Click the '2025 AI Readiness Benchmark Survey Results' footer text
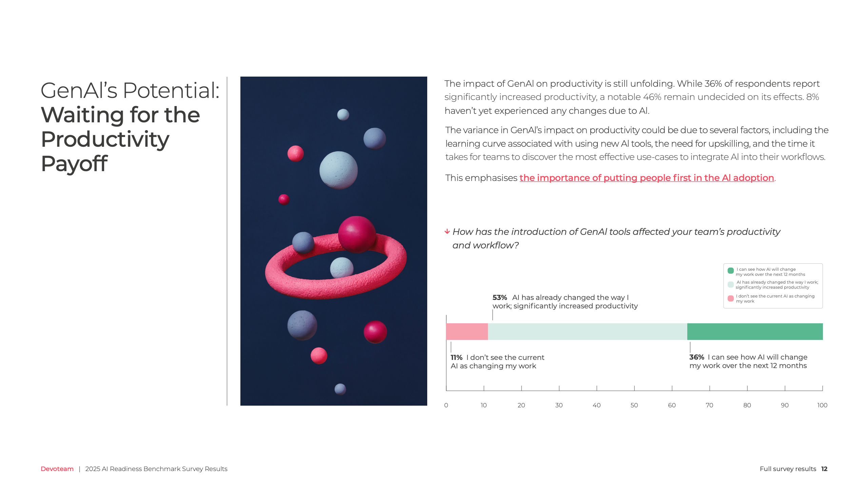 [x=156, y=469]
